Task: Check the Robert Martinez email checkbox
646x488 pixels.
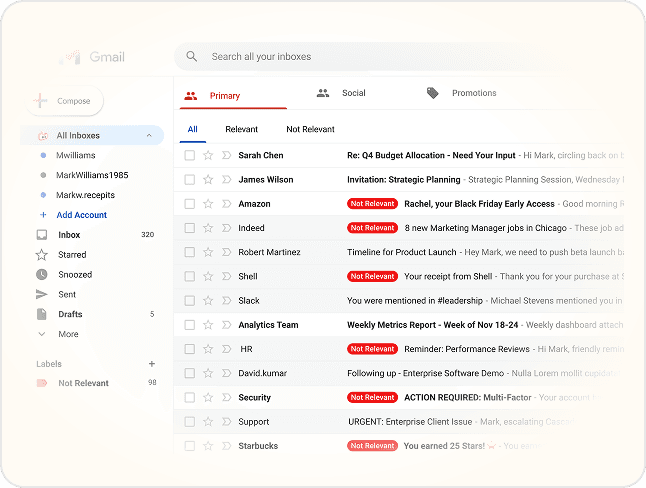Action: click(190, 252)
